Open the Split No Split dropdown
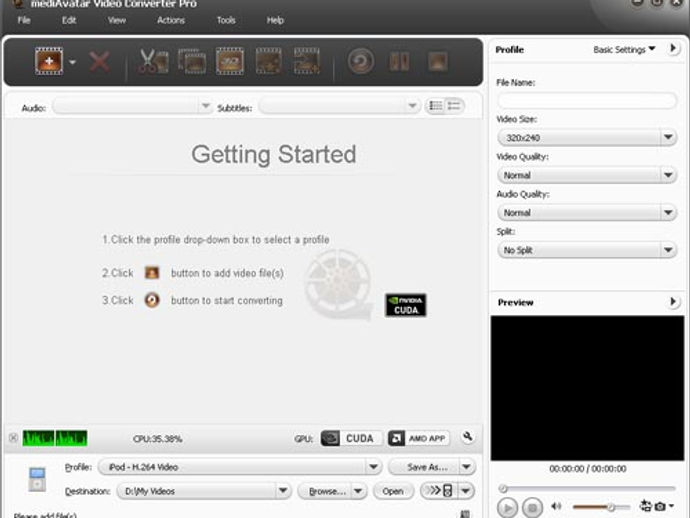This screenshot has width=690, height=518. click(x=587, y=250)
